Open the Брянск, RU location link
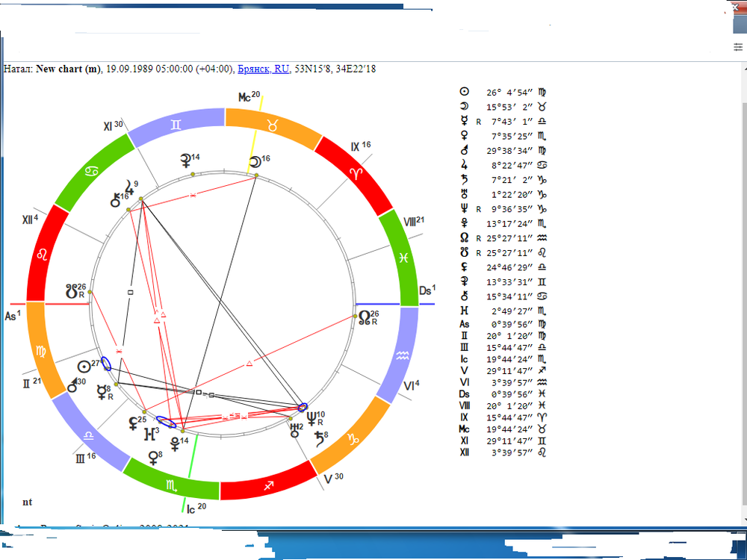 coord(263,69)
